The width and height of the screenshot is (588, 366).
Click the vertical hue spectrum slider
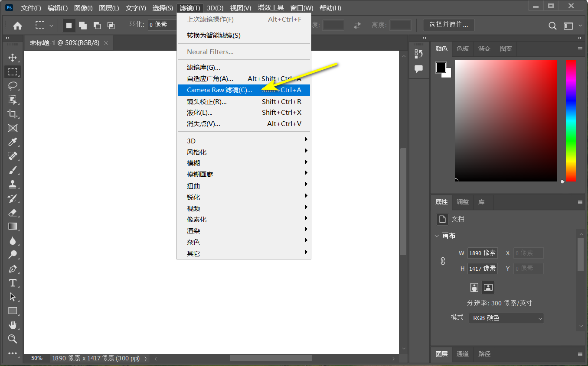(x=571, y=121)
